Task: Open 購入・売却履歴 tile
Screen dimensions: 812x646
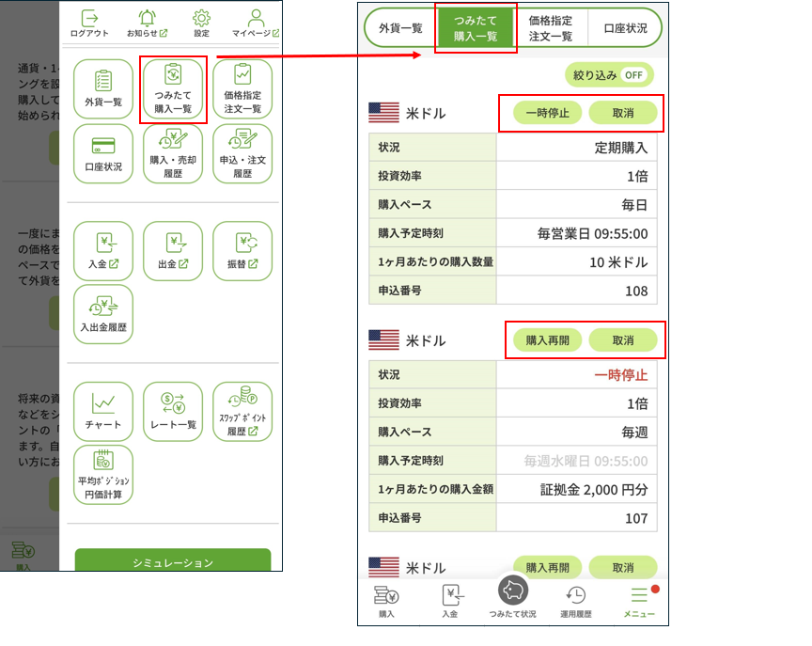Action: [x=173, y=153]
